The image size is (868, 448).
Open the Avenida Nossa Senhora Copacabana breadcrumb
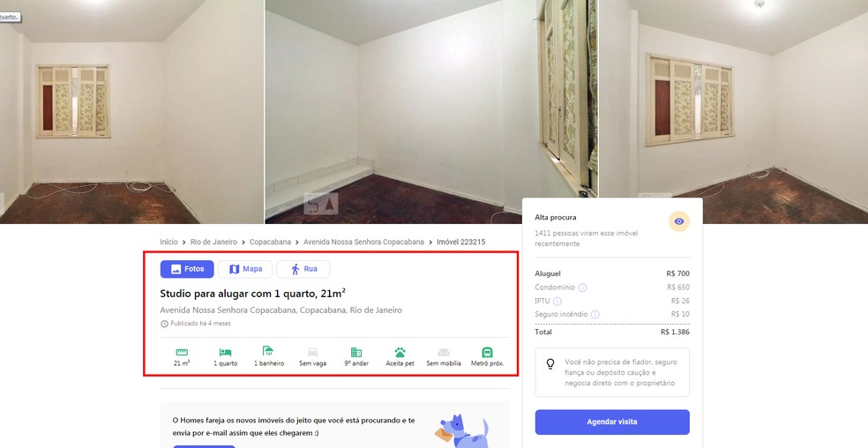click(363, 242)
